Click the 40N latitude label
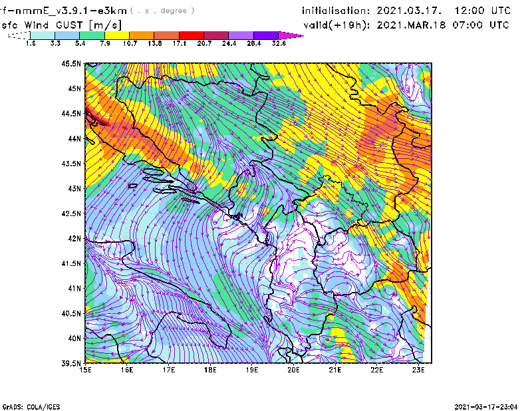 click(74, 339)
